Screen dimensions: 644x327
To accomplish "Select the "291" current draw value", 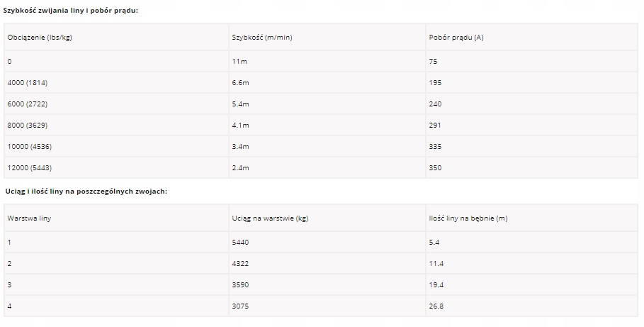I will (x=435, y=126).
